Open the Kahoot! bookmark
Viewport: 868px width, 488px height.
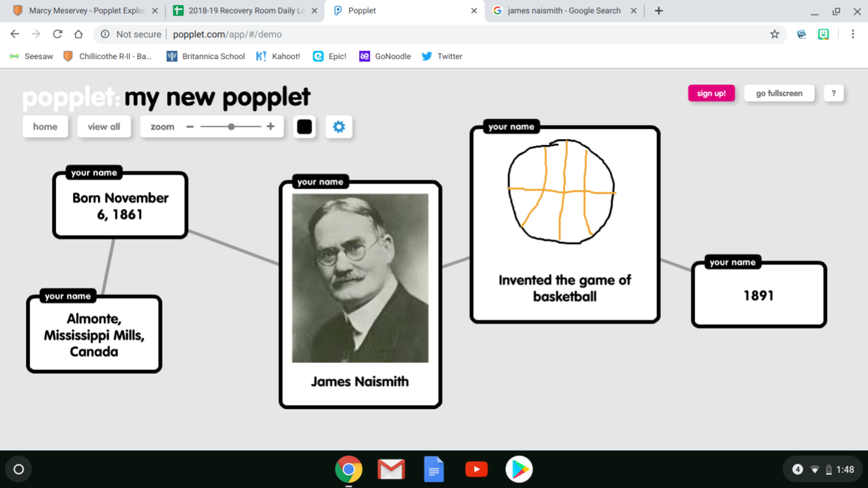pos(278,56)
